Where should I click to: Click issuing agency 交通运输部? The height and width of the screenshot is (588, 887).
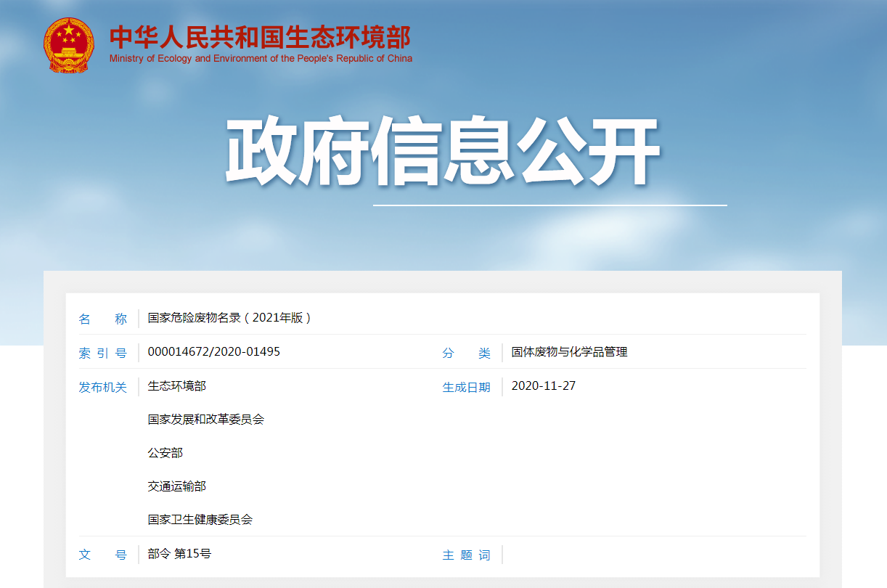coord(176,486)
